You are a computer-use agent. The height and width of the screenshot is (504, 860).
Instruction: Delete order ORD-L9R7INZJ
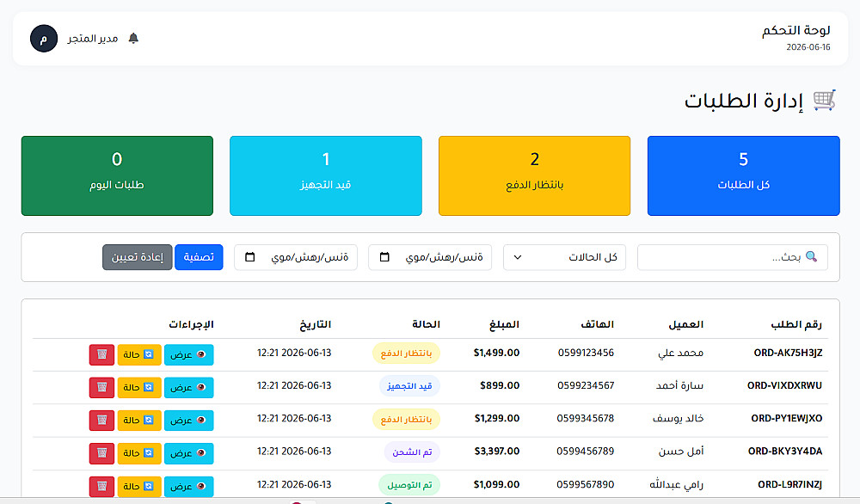[102, 487]
